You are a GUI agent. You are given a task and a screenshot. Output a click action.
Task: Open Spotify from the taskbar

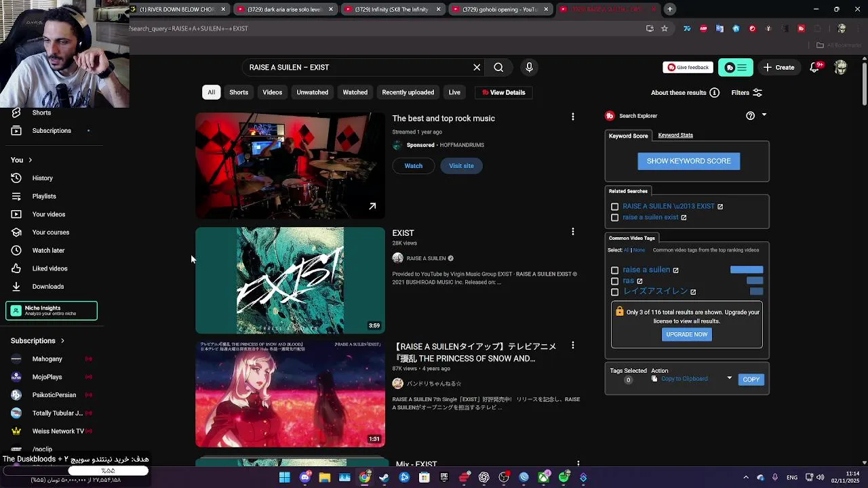(x=564, y=478)
